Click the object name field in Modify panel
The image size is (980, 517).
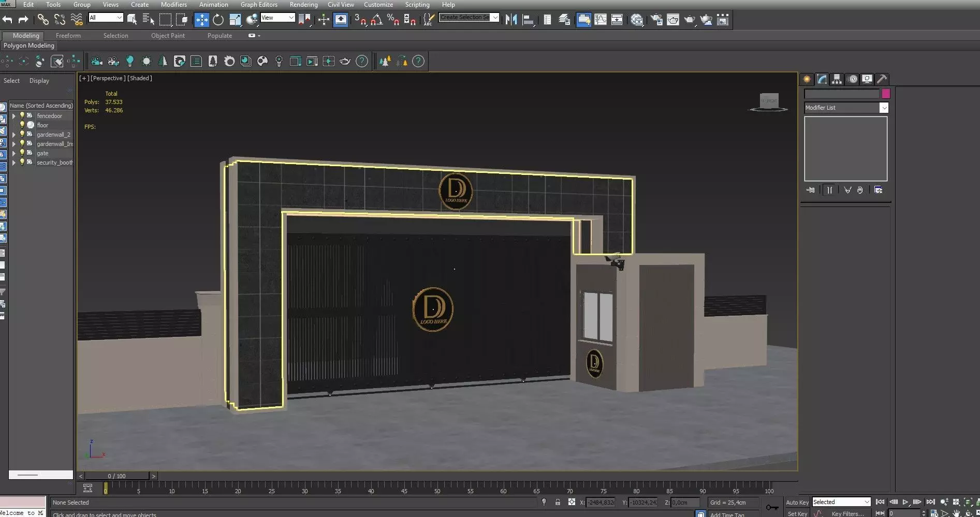tap(842, 94)
